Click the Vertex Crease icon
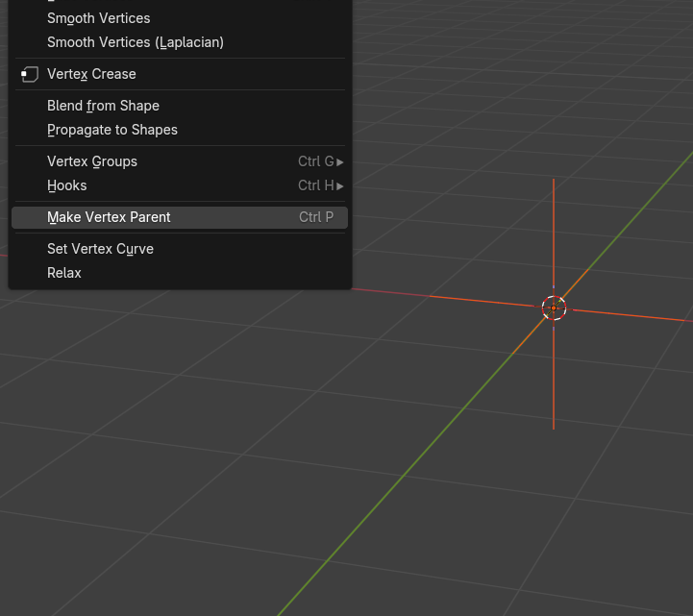 click(30, 74)
